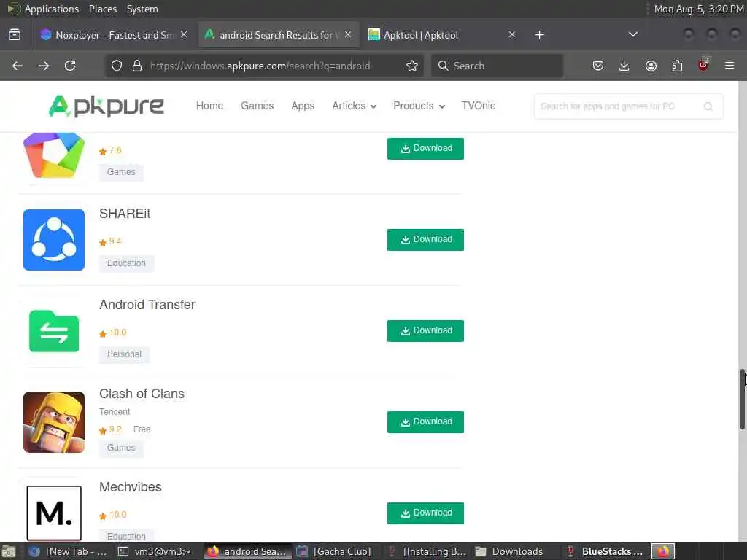
Task: Expand the Products dropdown
Action: pyautogui.click(x=419, y=106)
